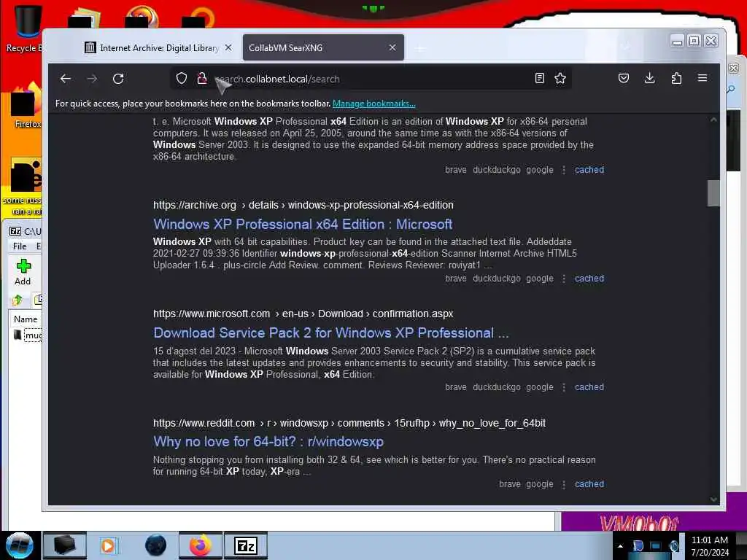Open the dark globe browser taskbar icon
Viewport: 747px width, 560px height.
pos(155,545)
